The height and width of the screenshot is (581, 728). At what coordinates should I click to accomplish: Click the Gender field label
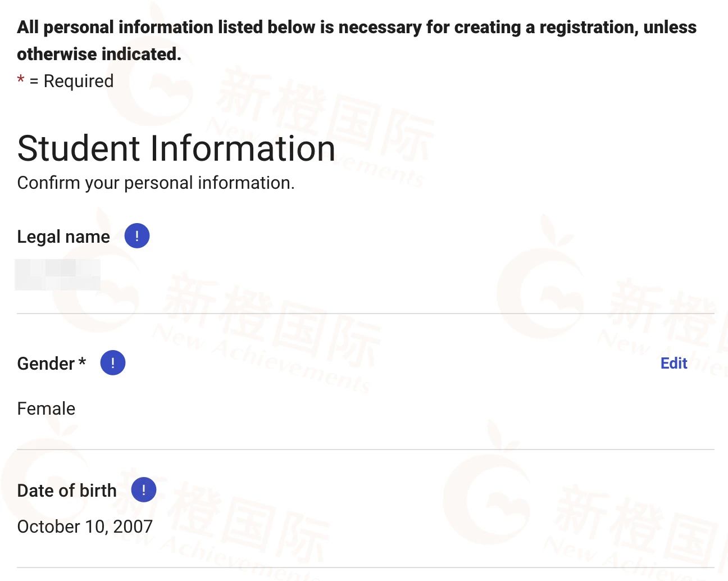[x=46, y=364]
